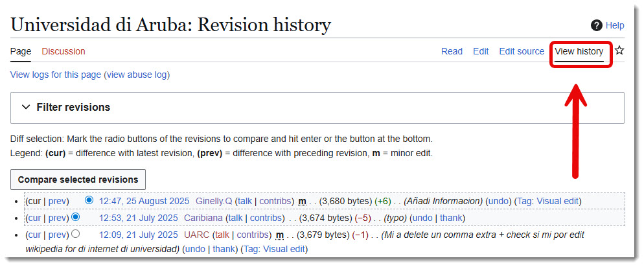Open Tag link in Ginelly.Q row
Viewport: 644px width, 267px height.
(x=524, y=202)
